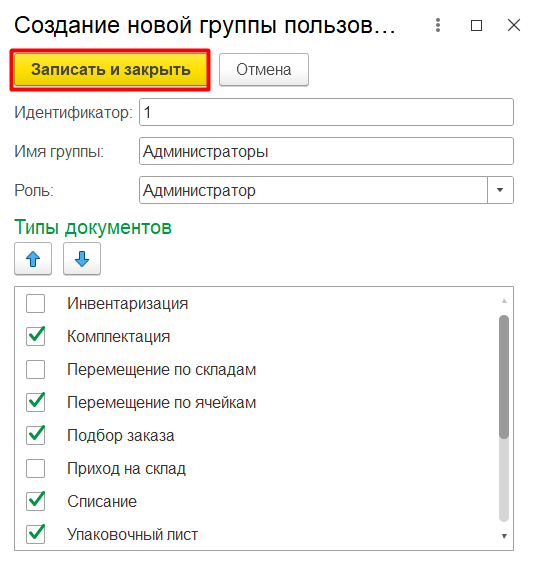535x566 pixels.
Task: Tick the Приход на склад checkbox
Action: pos(35,468)
